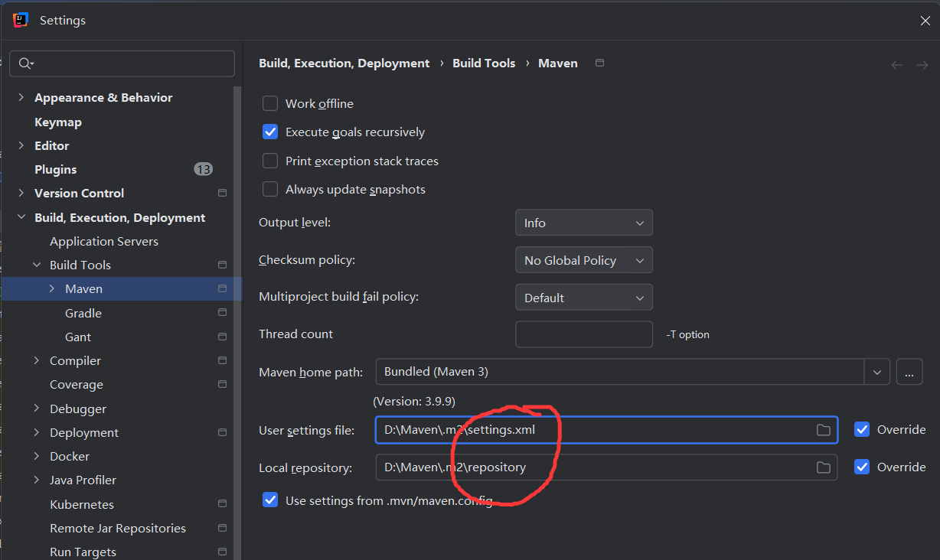This screenshot has width=940, height=560.
Task: Click the search magnifier icon in settings search
Action: [x=26, y=63]
